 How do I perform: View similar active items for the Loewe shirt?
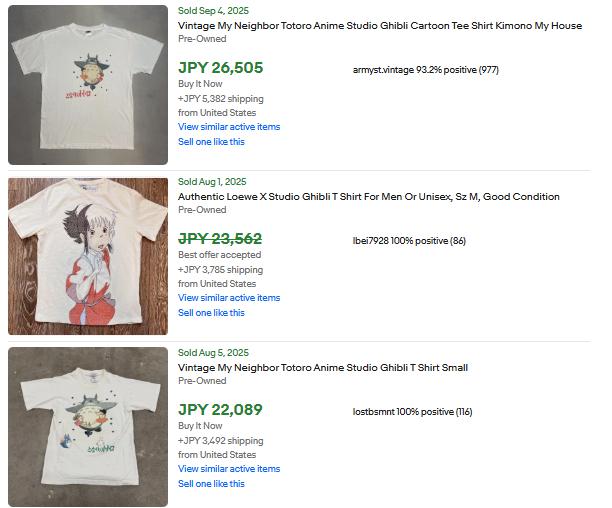229,298
